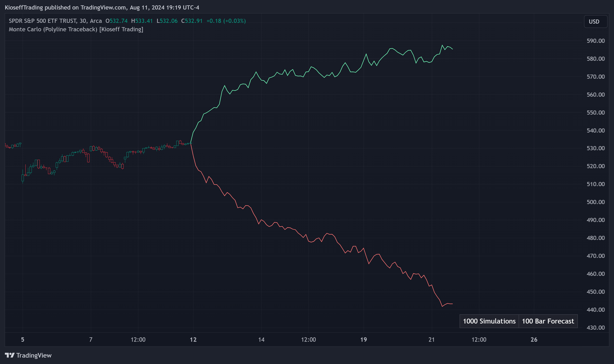The height and width of the screenshot is (364, 614).
Task: Click the 550.00 price axis label
Action: [596, 113]
